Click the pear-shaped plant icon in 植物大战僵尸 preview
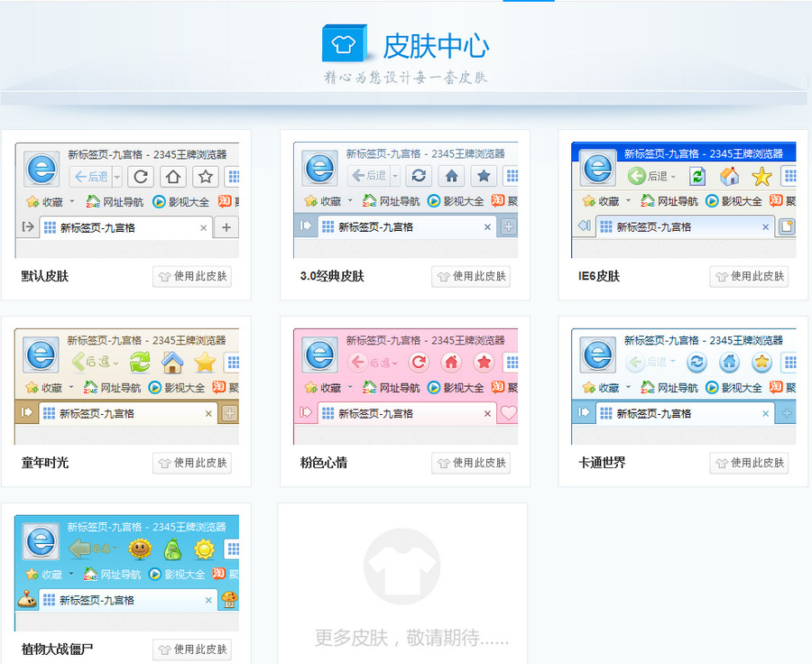 point(172,549)
